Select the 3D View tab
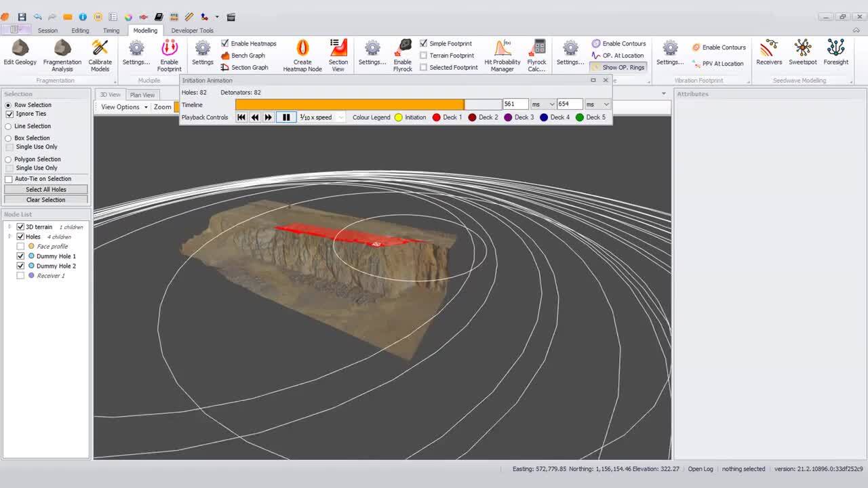 pyautogui.click(x=110, y=95)
